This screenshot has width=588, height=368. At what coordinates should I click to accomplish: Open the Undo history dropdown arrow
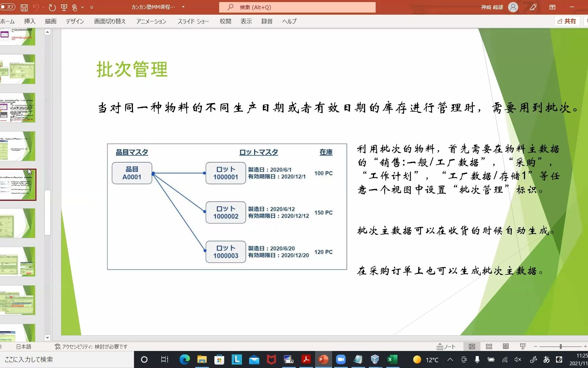click(x=43, y=7)
